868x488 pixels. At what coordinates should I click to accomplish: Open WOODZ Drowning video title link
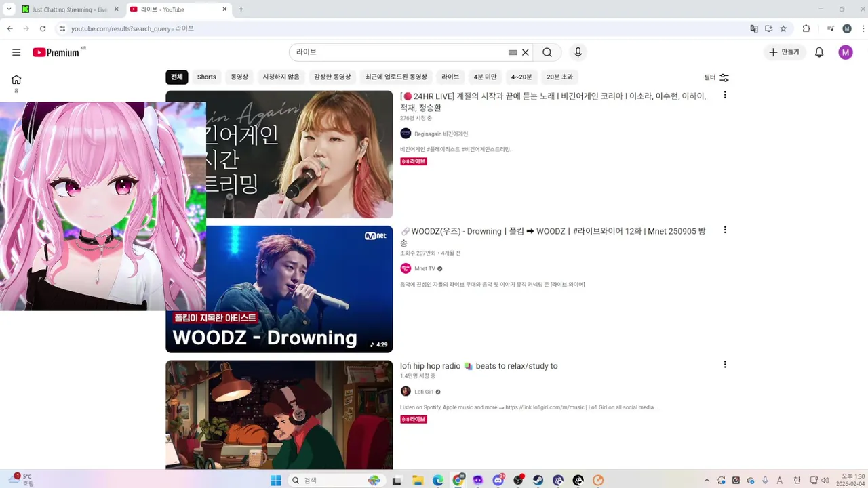553,237
